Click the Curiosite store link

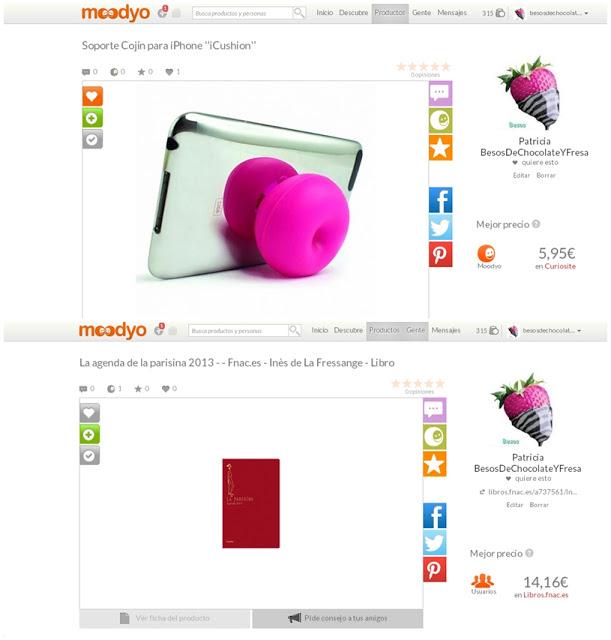pyautogui.click(x=560, y=266)
